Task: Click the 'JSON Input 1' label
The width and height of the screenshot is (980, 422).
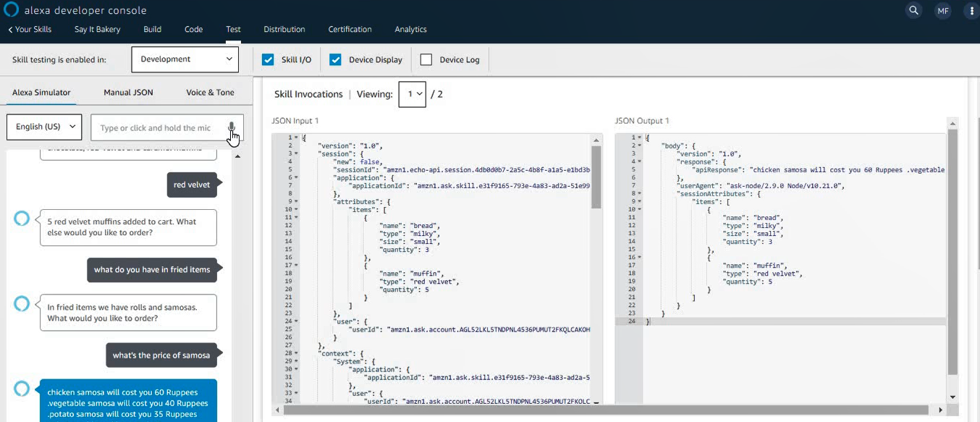Action: click(x=295, y=121)
